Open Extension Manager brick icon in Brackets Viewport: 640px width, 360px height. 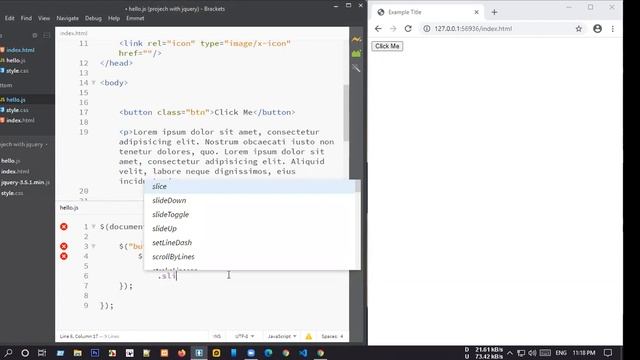point(357,53)
